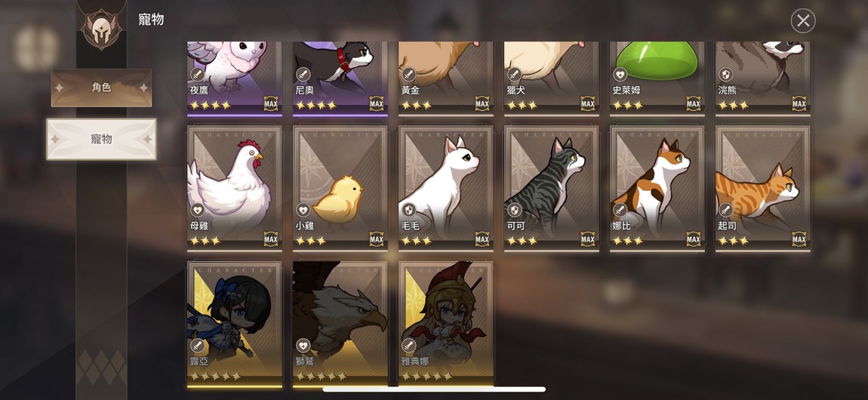Click the heart role icon on 獅鷲

303,346
